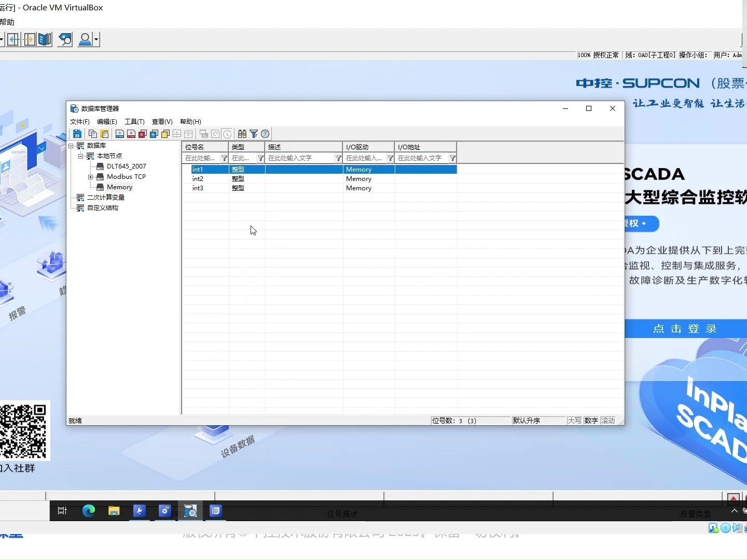Viewport: 747px width, 560px height.
Task: Open the 查看(V) menu
Action: (162, 122)
